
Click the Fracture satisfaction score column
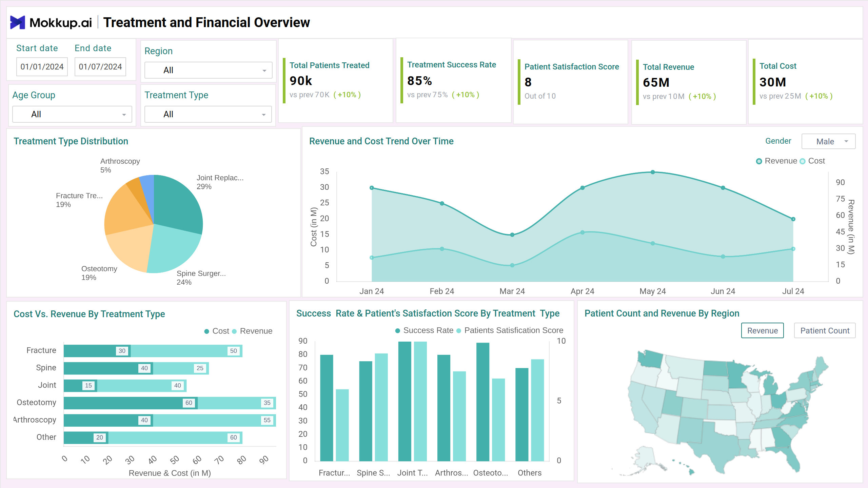342,425
